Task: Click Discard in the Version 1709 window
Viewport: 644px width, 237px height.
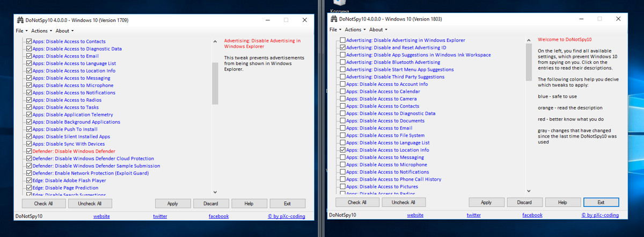Action: [x=211, y=204]
